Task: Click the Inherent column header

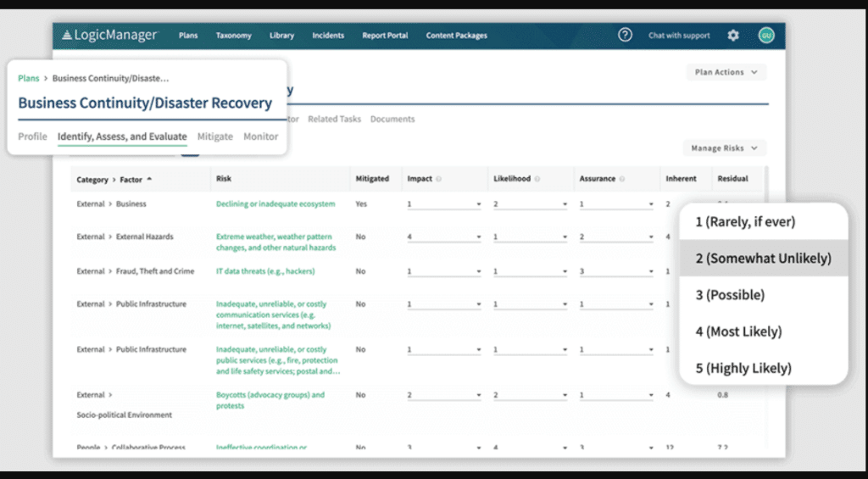Action: click(681, 179)
